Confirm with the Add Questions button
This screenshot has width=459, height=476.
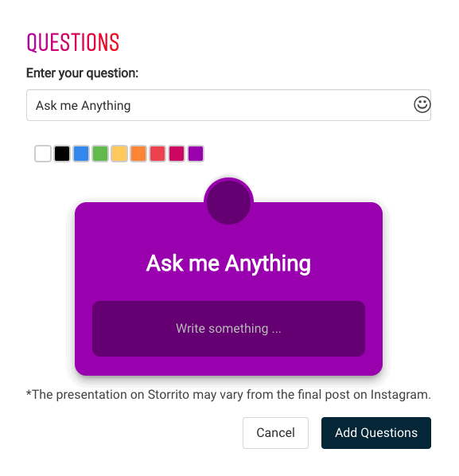pyautogui.click(x=376, y=432)
